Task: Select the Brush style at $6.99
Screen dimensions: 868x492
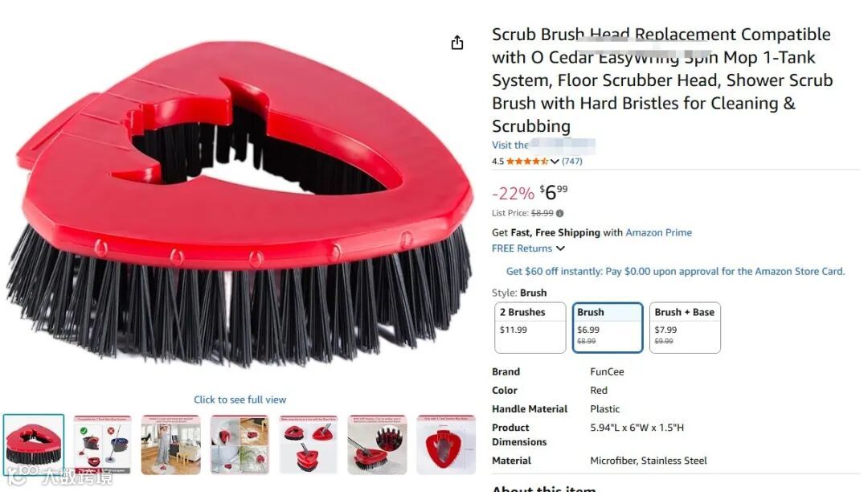Action: (x=608, y=328)
